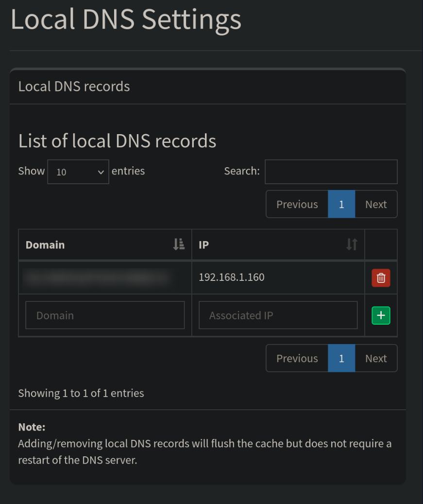Sort records by Domain column sort icon

(179, 244)
